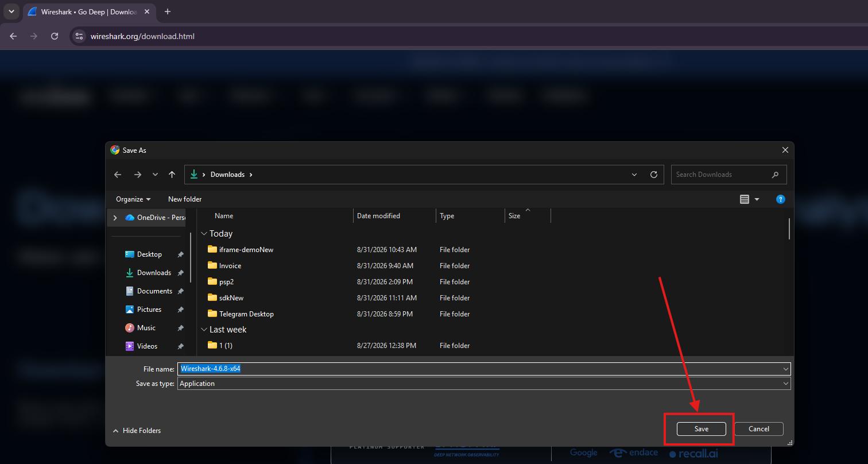Go back in the Save As dialog
This screenshot has height=464, width=868.
118,175
